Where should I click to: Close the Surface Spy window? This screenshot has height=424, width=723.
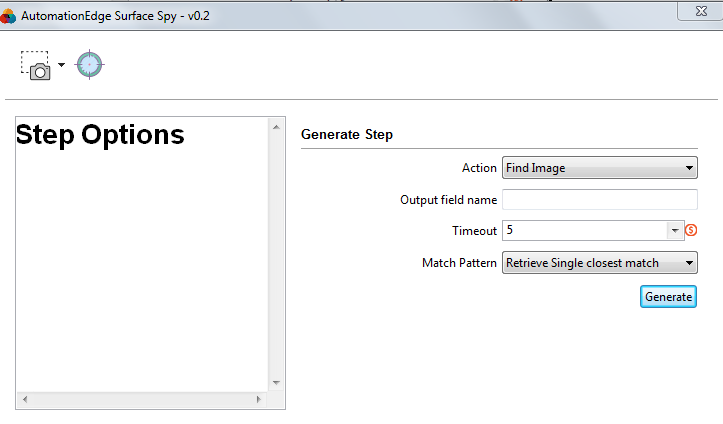coord(700,11)
